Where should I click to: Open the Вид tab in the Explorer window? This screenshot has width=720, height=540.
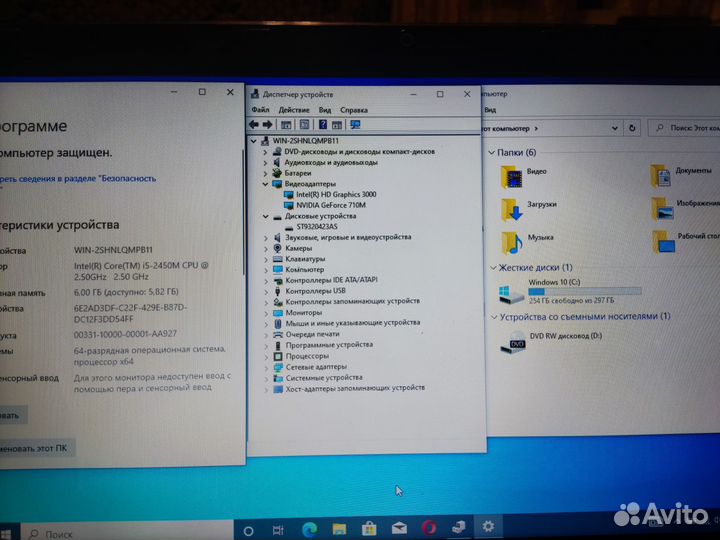490,110
